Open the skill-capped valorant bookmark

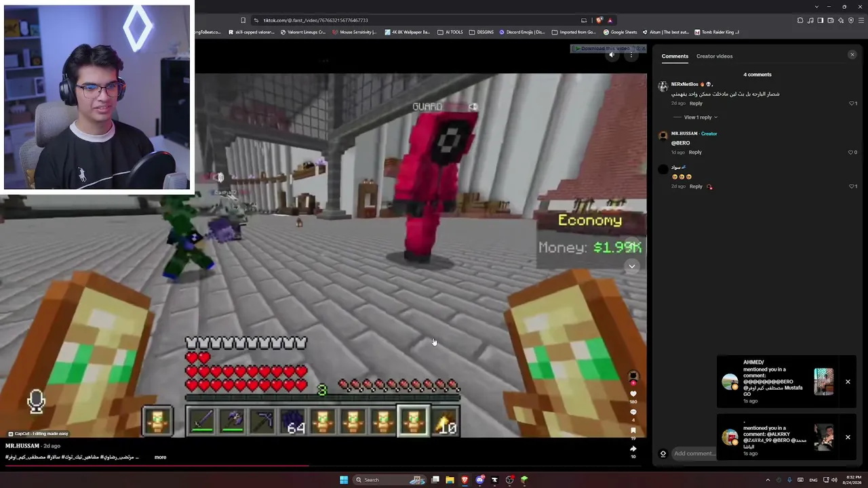point(252,32)
